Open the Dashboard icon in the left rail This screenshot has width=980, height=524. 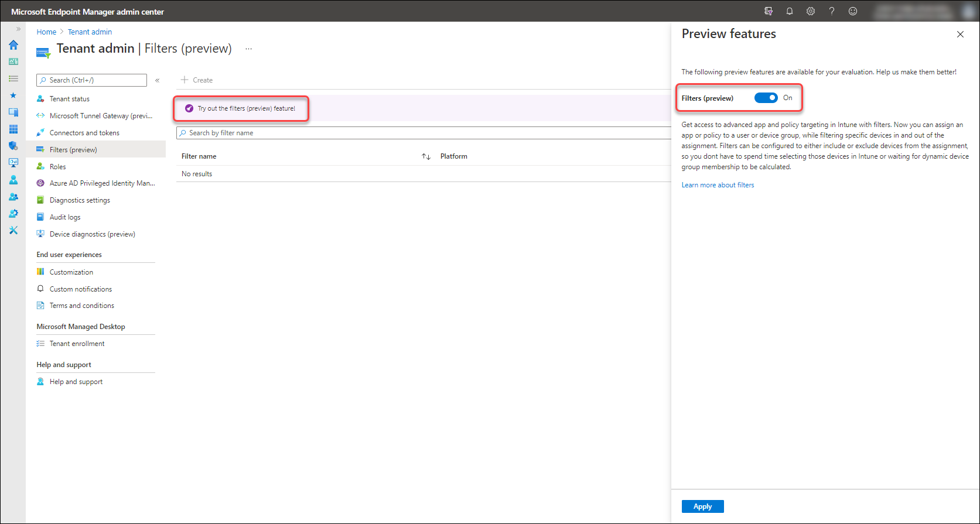[13, 61]
